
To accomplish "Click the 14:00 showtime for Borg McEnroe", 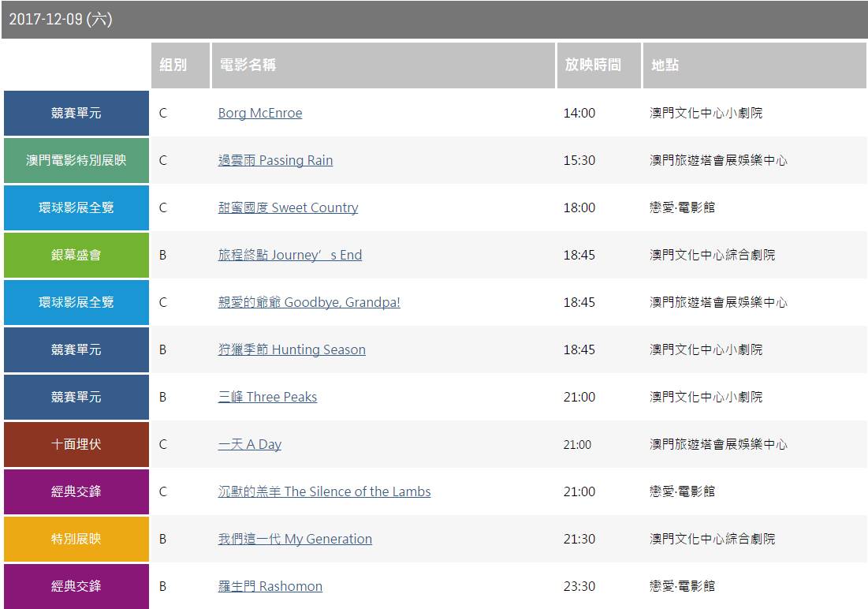I will (579, 113).
